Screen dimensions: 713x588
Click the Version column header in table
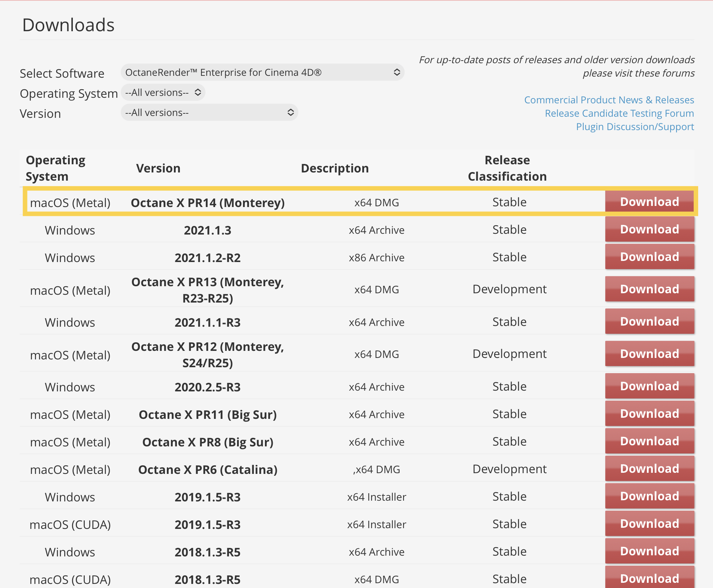(158, 168)
